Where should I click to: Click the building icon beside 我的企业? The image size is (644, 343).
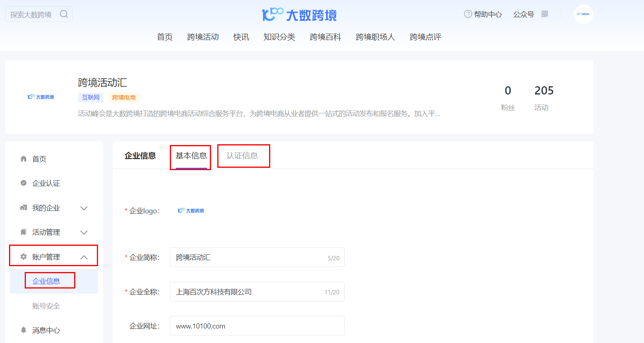[24, 208]
